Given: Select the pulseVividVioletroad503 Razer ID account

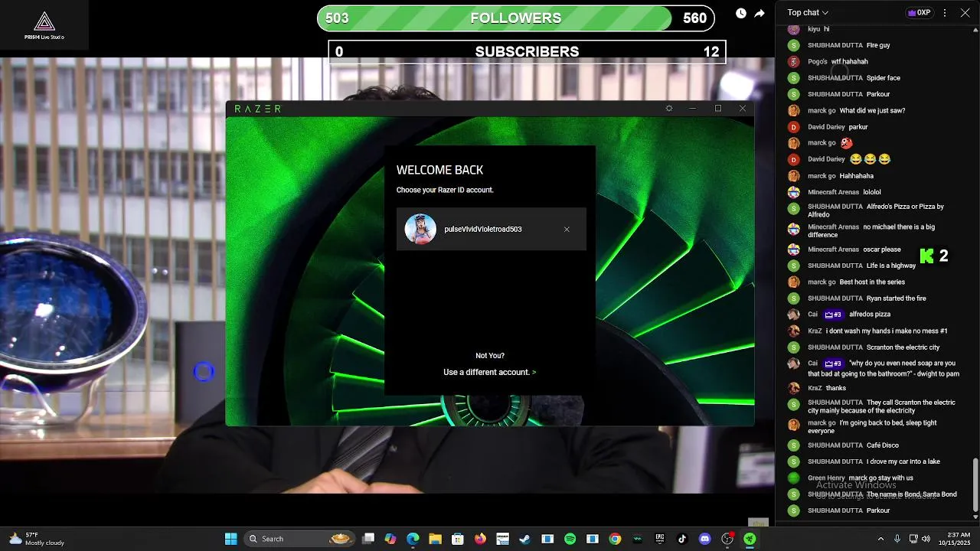Looking at the screenshot, I should [x=492, y=229].
